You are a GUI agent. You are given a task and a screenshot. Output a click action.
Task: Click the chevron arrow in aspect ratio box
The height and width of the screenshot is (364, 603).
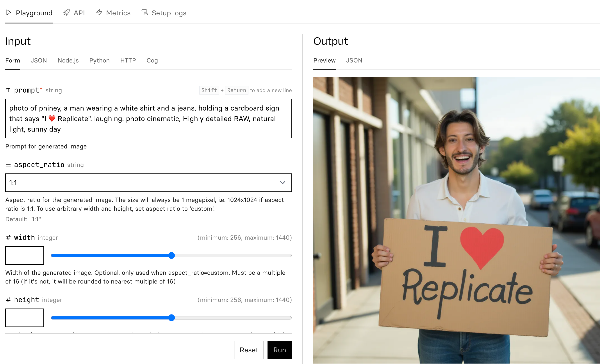tap(282, 183)
